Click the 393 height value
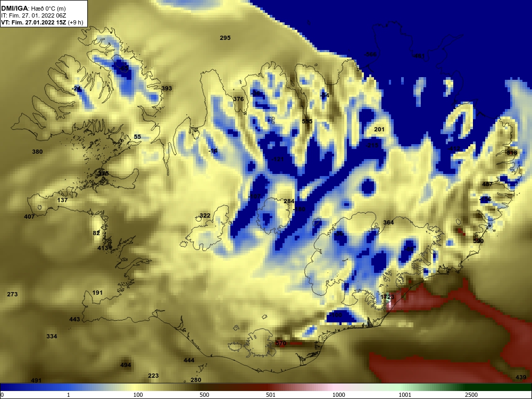Screen dimensions: 532x399 click(x=166, y=88)
